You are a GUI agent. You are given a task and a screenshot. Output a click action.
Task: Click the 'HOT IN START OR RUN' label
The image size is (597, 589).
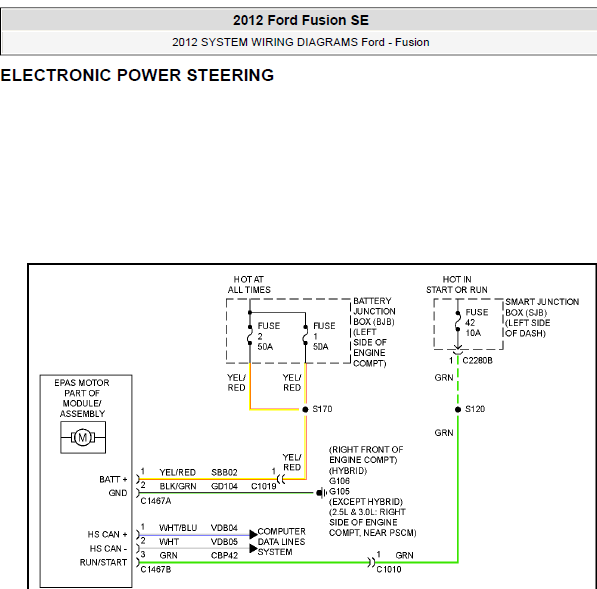[x=457, y=284]
